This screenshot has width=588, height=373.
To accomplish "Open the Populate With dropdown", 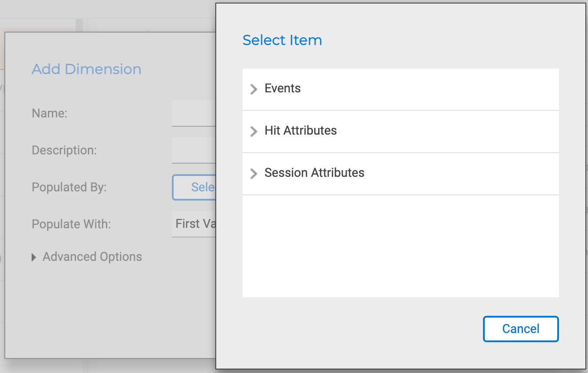I will tap(194, 224).
